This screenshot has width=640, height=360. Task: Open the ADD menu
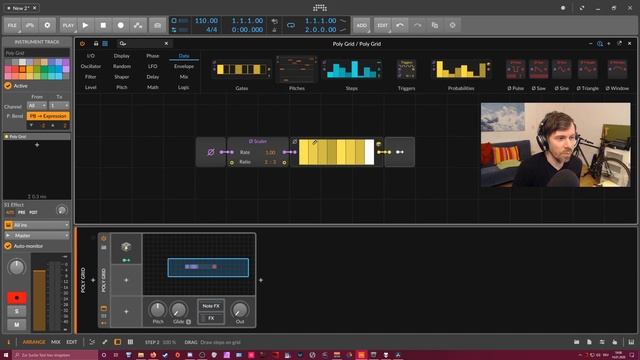[362, 25]
